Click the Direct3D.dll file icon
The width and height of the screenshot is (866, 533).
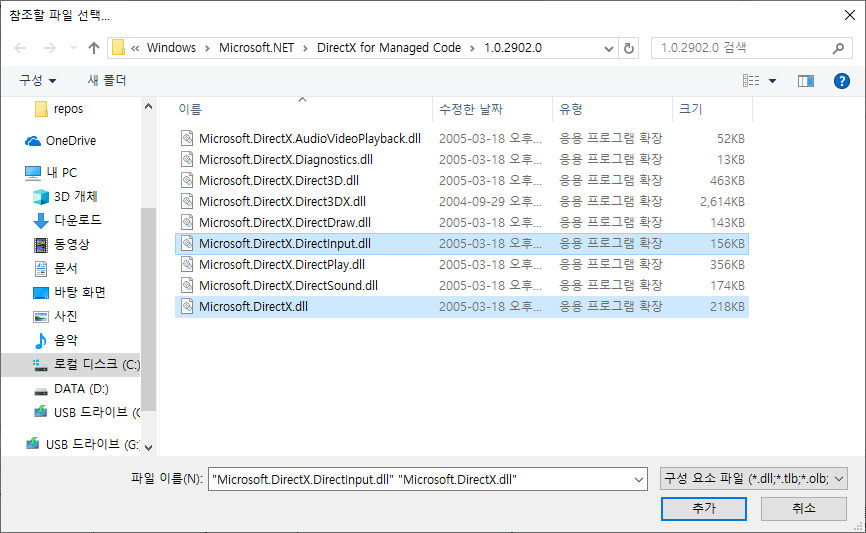click(x=187, y=181)
